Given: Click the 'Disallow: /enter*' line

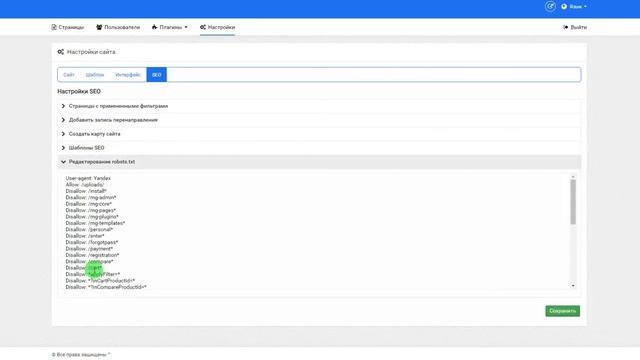Looking at the screenshot, I should click(85, 236).
